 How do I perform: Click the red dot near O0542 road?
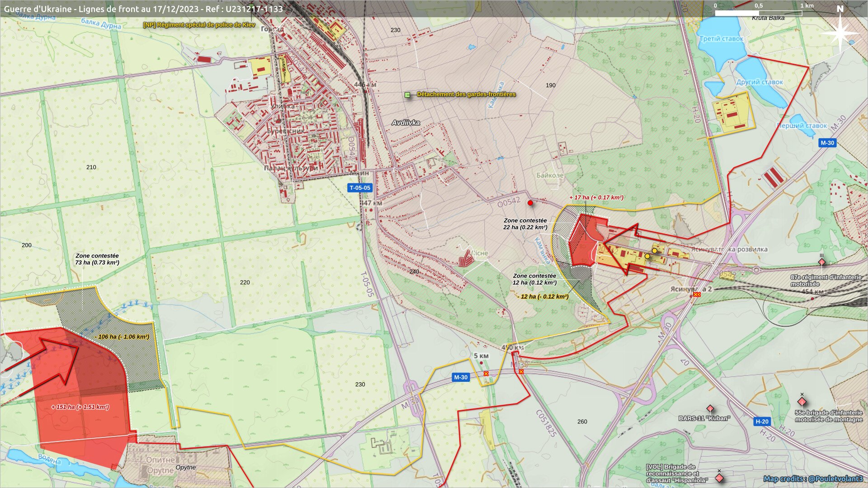coord(530,203)
